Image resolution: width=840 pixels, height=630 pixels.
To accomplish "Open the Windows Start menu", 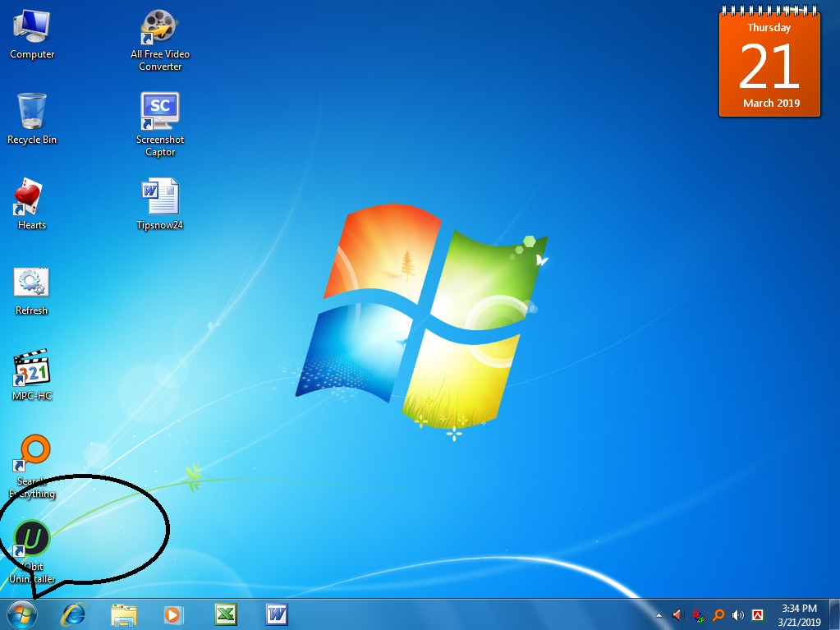I will point(21,614).
